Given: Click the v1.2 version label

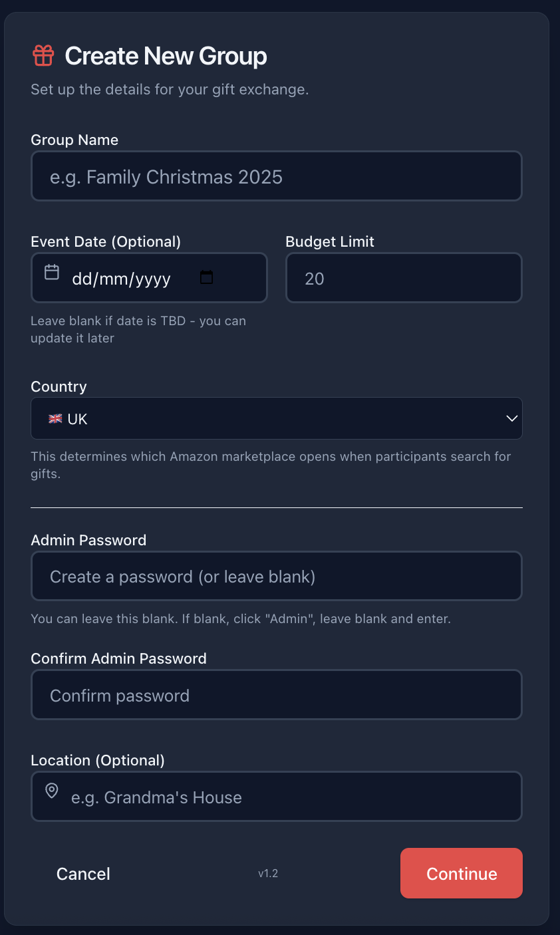Looking at the screenshot, I should (x=268, y=873).
